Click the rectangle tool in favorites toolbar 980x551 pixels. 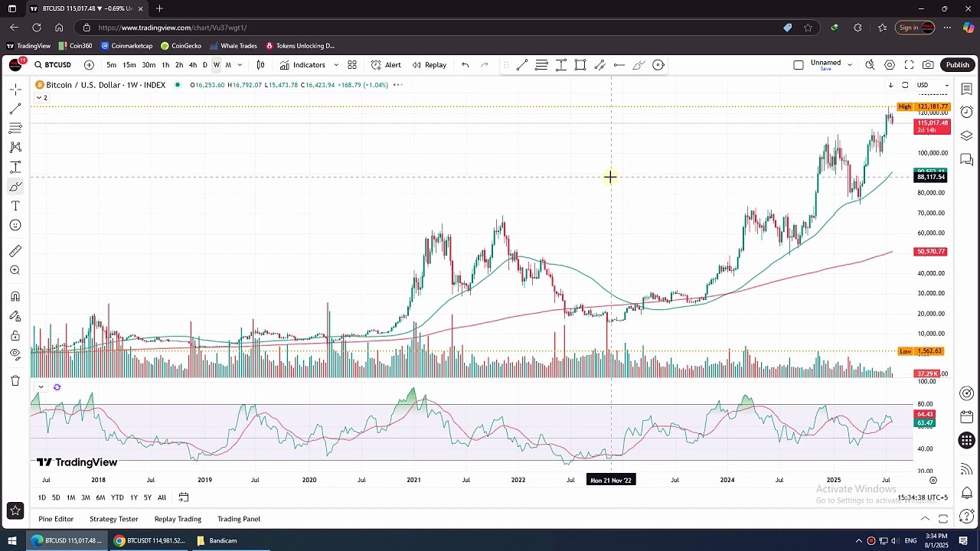coord(580,65)
